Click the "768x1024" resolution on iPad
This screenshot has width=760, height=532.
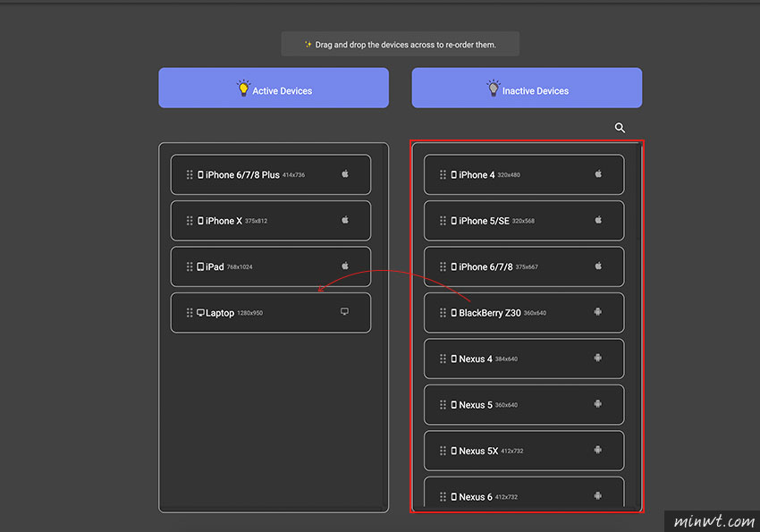[240, 267]
